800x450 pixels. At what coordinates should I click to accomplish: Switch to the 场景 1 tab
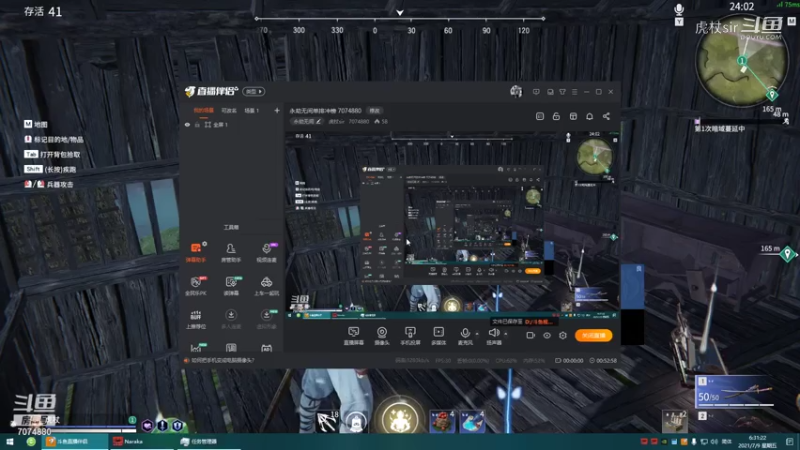252,110
